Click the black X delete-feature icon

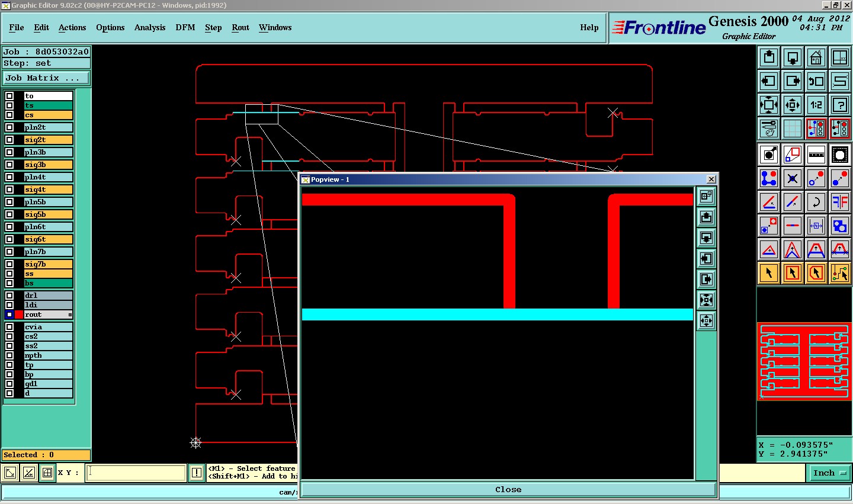(x=793, y=178)
